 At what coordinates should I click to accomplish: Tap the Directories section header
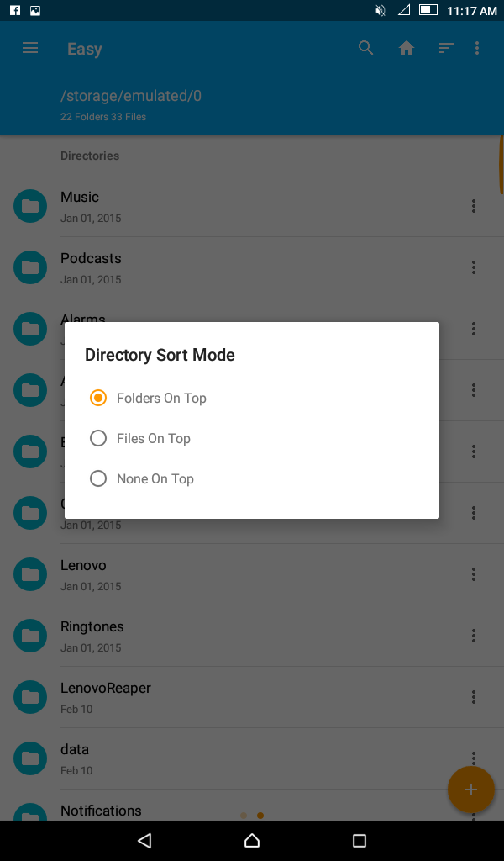click(90, 156)
